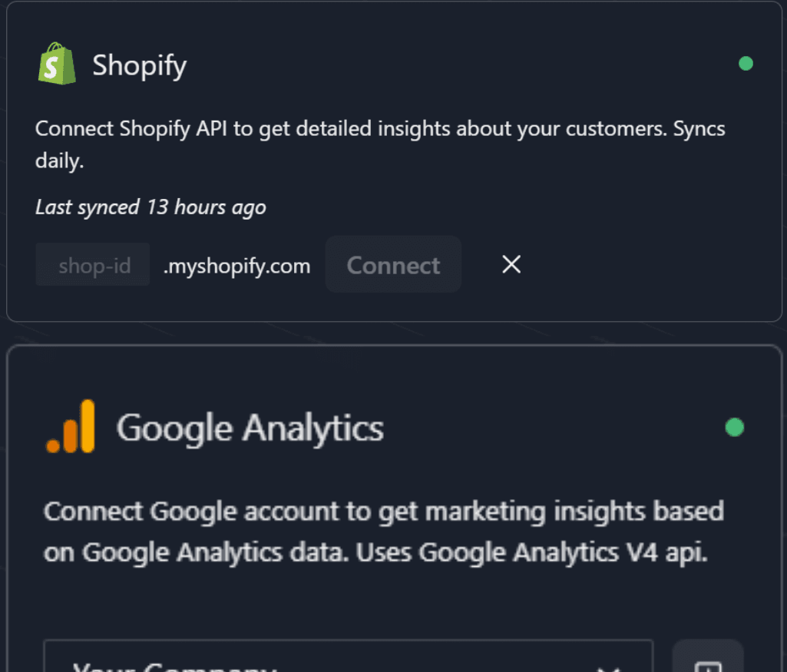The height and width of the screenshot is (672, 787).
Task: Click the Shopify bag logo icon
Action: [57, 64]
